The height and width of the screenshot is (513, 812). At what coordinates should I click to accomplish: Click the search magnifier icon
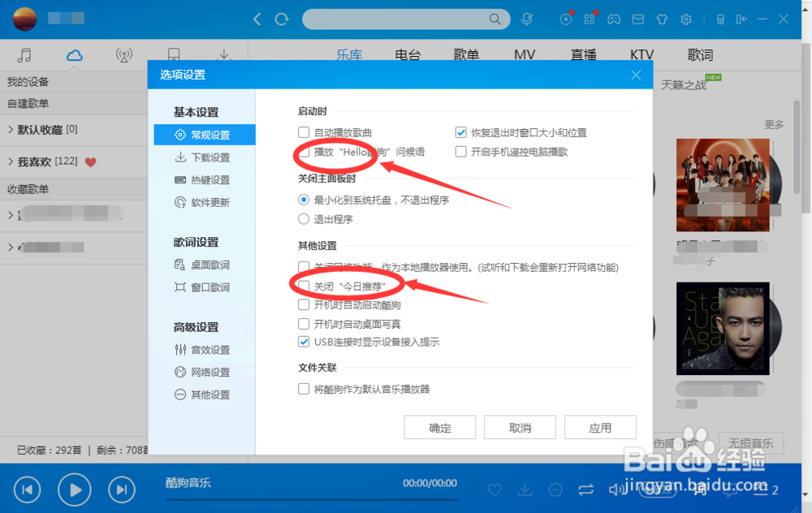coord(495,19)
